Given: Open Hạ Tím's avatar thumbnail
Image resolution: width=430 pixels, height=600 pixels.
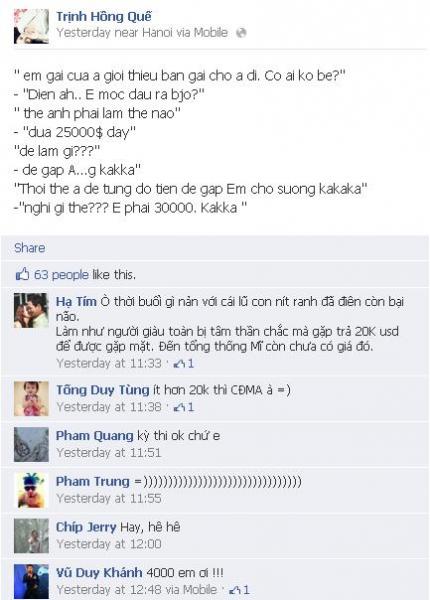Looking at the screenshot, I should pyautogui.click(x=31, y=310).
